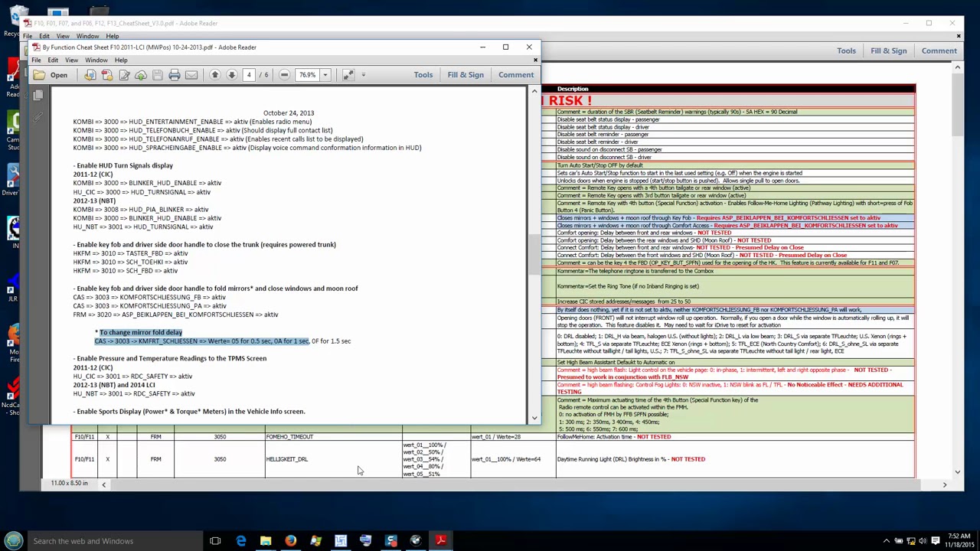The image size is (980, 551).
Task: Launch Firefox from the taskbar
Action: (291, 541)
